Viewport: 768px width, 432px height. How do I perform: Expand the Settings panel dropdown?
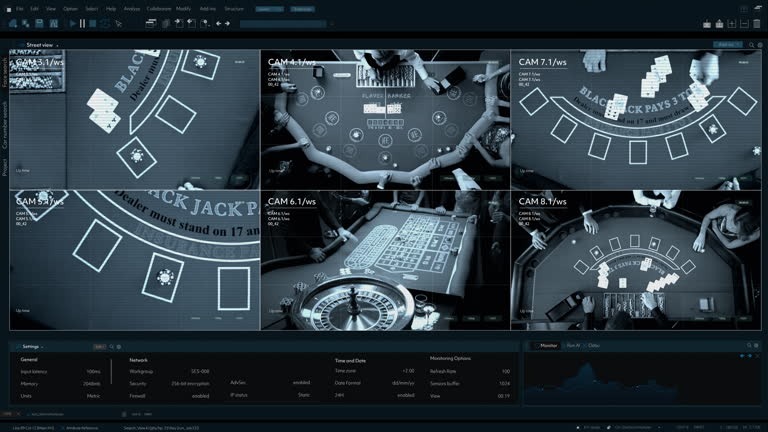click(x=43, y=346)
